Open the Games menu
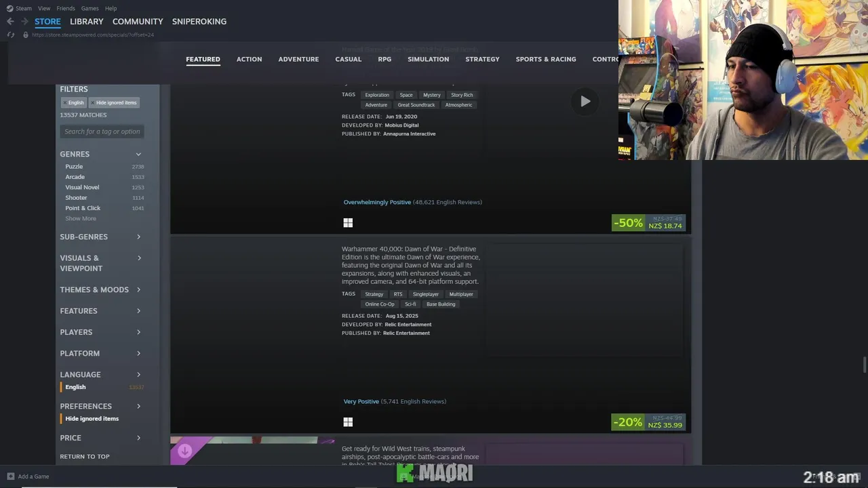The height and width of the screenshot is (488, 868). (x=90, y=8)
